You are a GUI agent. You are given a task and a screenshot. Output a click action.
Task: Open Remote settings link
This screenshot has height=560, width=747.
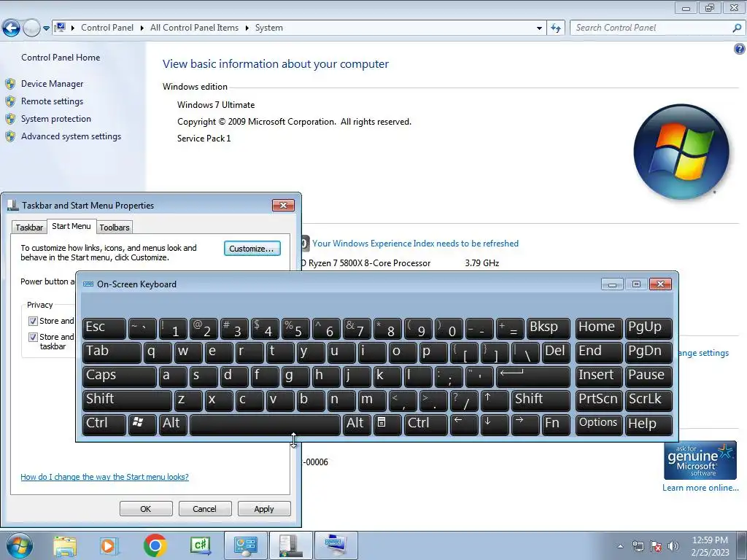pyautogui.click(x=52, y=101)
